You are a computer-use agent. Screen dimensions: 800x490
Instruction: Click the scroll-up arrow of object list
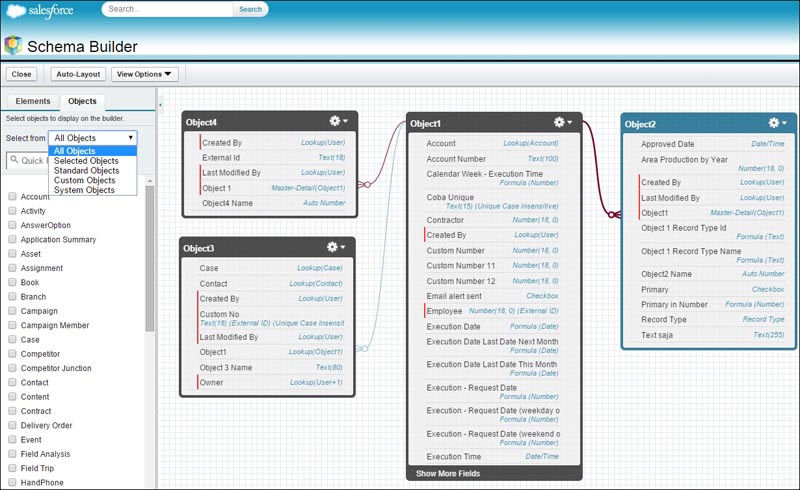pyautogui.click(x=149, y=181)
